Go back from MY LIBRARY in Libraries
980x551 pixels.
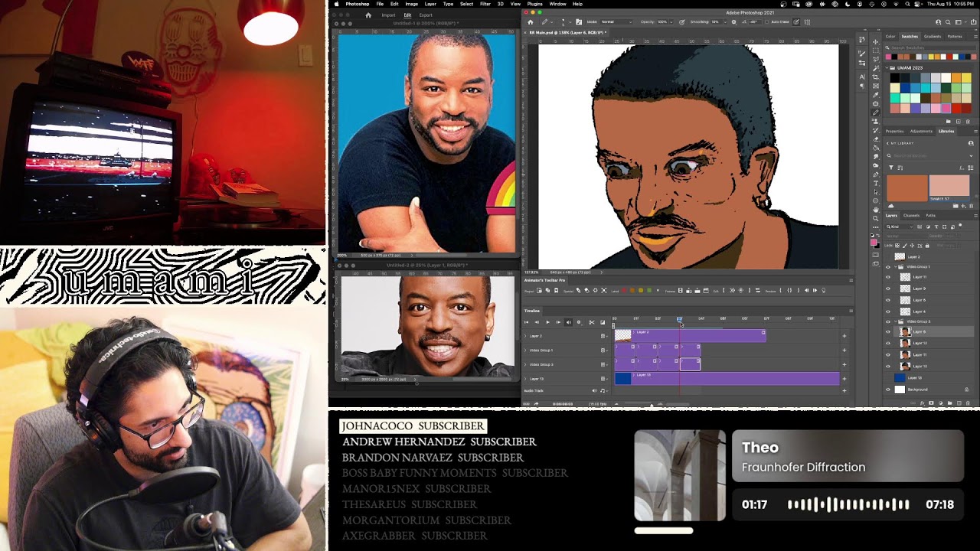tap(888, 143)
